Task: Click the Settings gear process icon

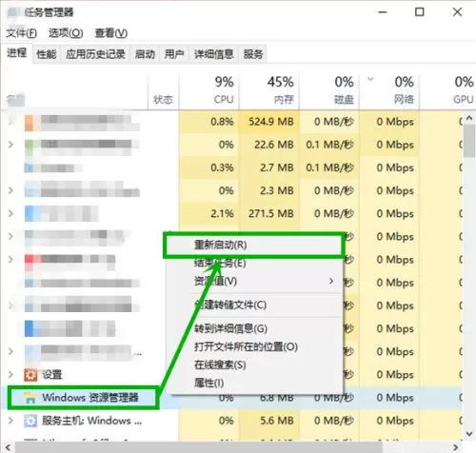Action: [30, 375]
